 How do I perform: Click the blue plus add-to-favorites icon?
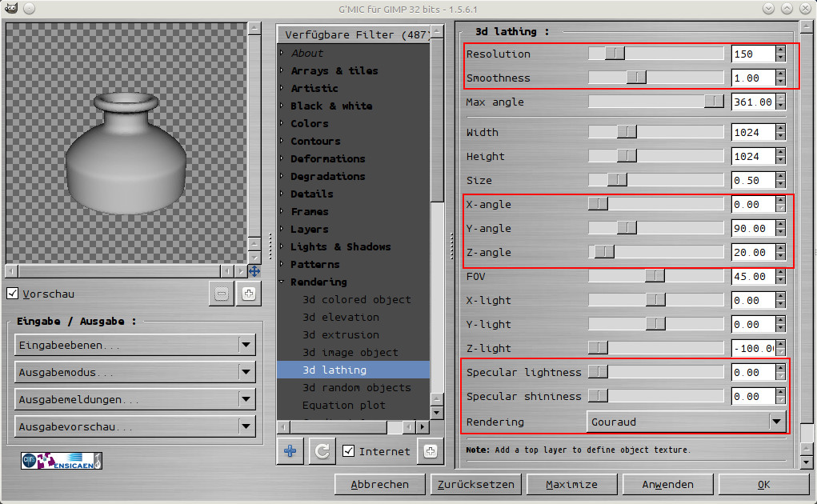pyautogui.click(x=290, y=451)
